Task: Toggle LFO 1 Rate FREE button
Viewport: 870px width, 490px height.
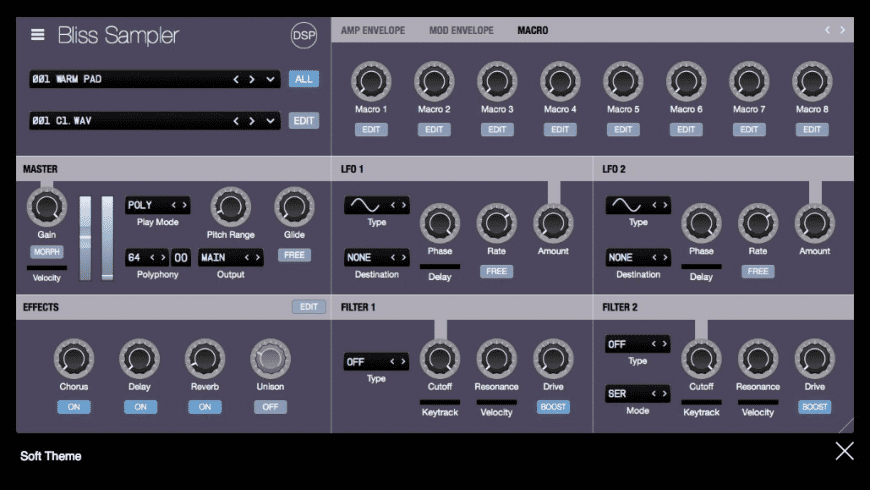Action: coord(496,271)
